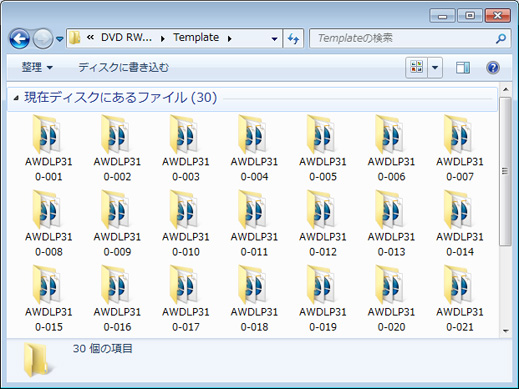This screenshot has width=519, height=389.
Task: Click the greyed Forward arrow button
Action: pos(43,39)
